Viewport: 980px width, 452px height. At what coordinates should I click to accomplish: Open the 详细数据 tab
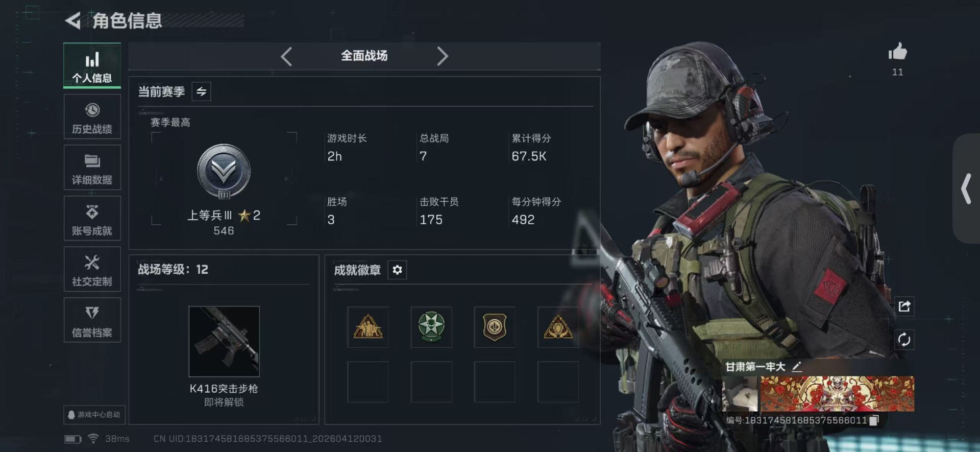[92, 168]
